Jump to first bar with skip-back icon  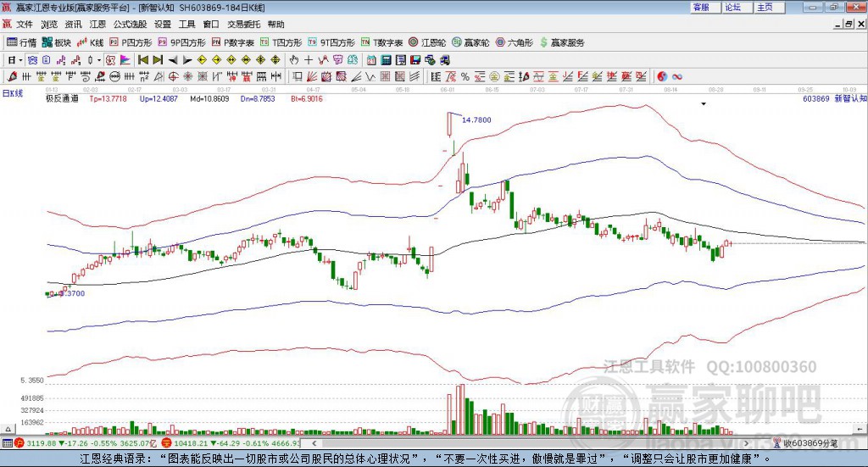coord(143,60)
